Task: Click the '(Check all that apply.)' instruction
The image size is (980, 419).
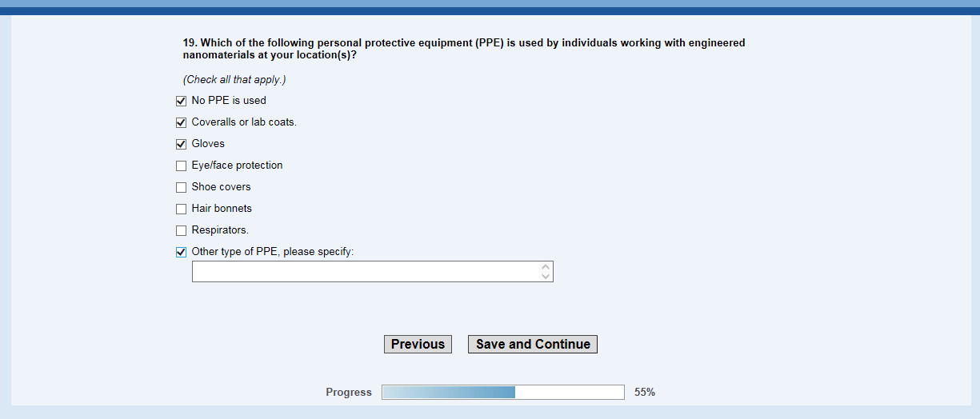Action: tap(234, 80)
